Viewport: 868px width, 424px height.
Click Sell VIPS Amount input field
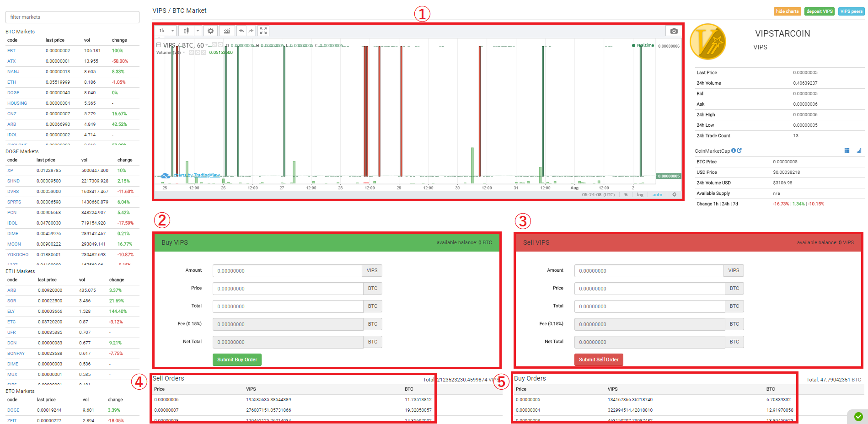[x=649, y=271]
